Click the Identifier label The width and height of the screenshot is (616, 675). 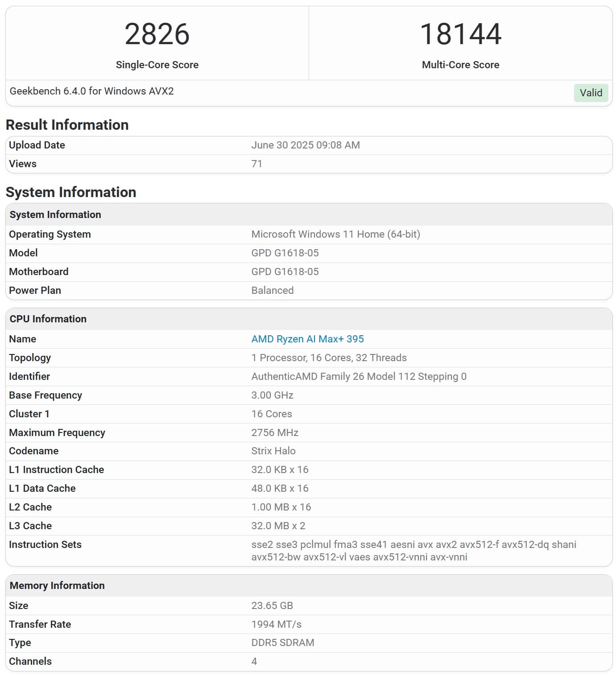pos(29,376)
